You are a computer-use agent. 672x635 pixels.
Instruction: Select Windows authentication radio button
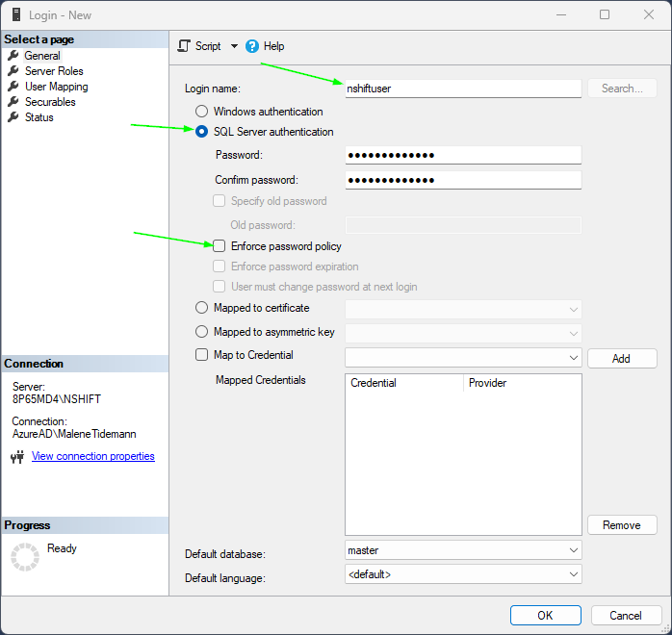point(201,112)
